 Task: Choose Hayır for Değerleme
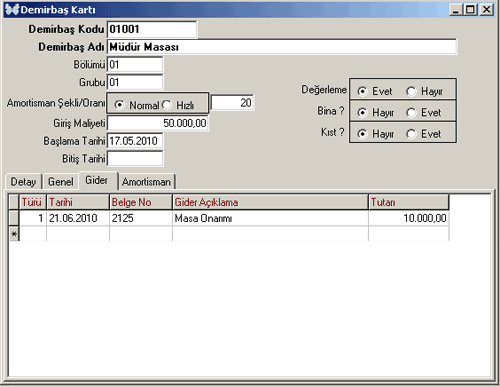411,91
